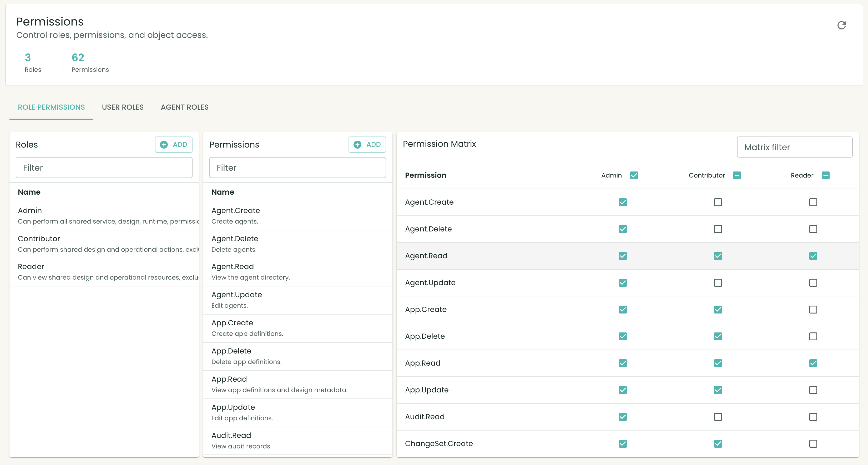Disable Agent.Read for Contributor
Viewport: 868px width, 465px height.
pos(718,256)
